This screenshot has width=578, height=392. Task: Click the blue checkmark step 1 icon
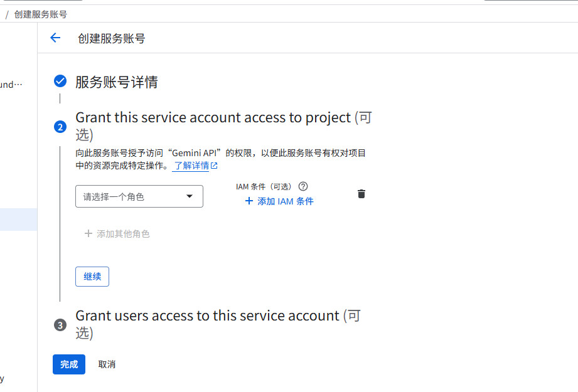[x=60, y=81]
